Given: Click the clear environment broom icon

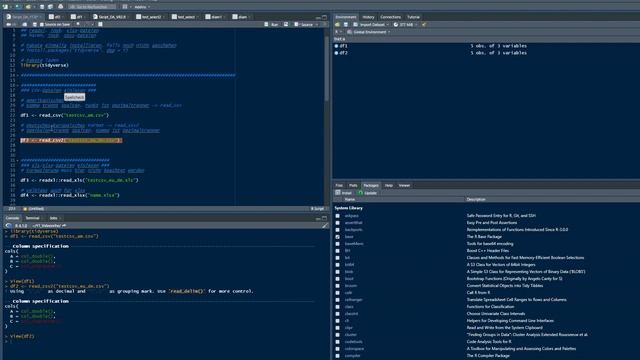Looking at the screenshot, I should pyautogui.click(x=424, y=24).
